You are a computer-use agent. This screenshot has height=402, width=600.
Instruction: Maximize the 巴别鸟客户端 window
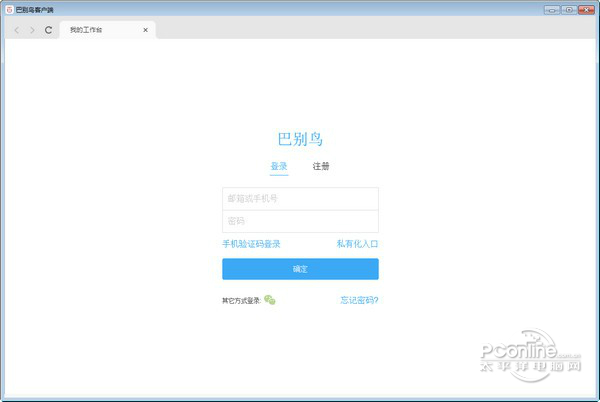[x=569, y=10]
